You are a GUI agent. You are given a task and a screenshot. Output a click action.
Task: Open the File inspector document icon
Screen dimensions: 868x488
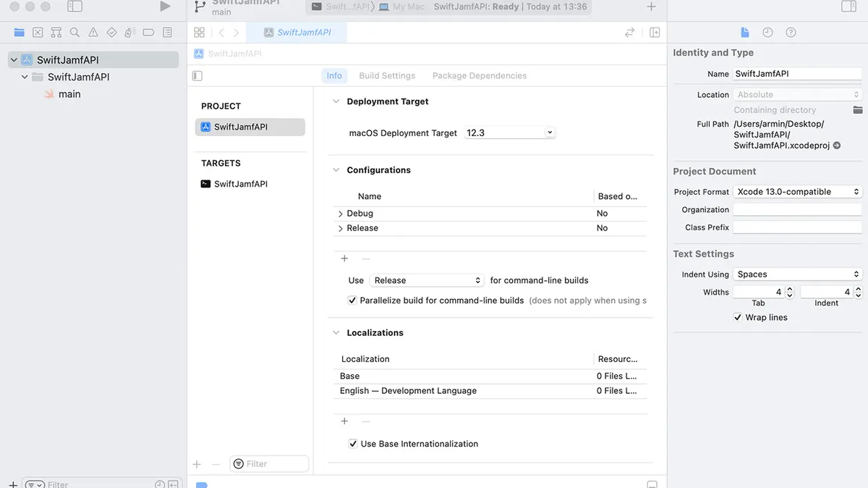[744, 32]
